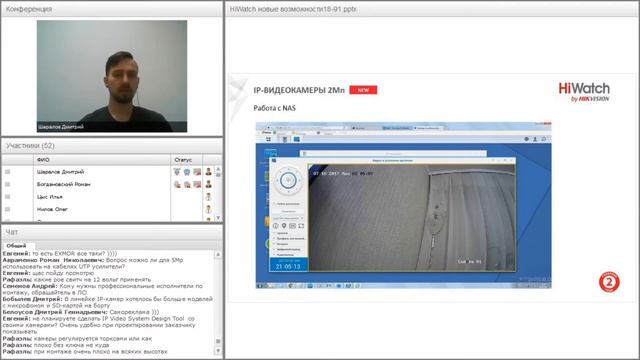Click the ФИО column header

(102, 160)
